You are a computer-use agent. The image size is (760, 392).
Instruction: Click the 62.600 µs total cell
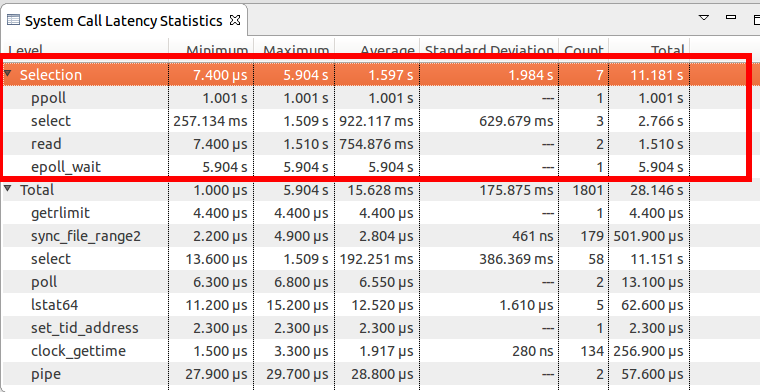coord(652,305)
